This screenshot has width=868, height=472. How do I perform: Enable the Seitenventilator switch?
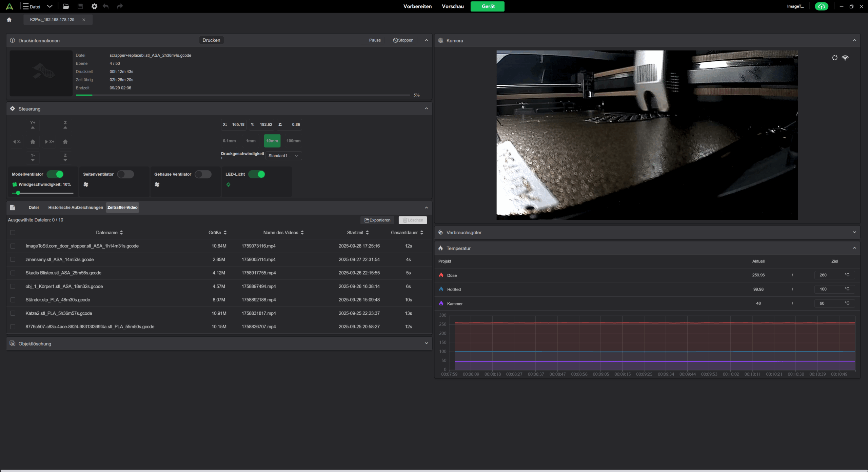pos(125,174)
